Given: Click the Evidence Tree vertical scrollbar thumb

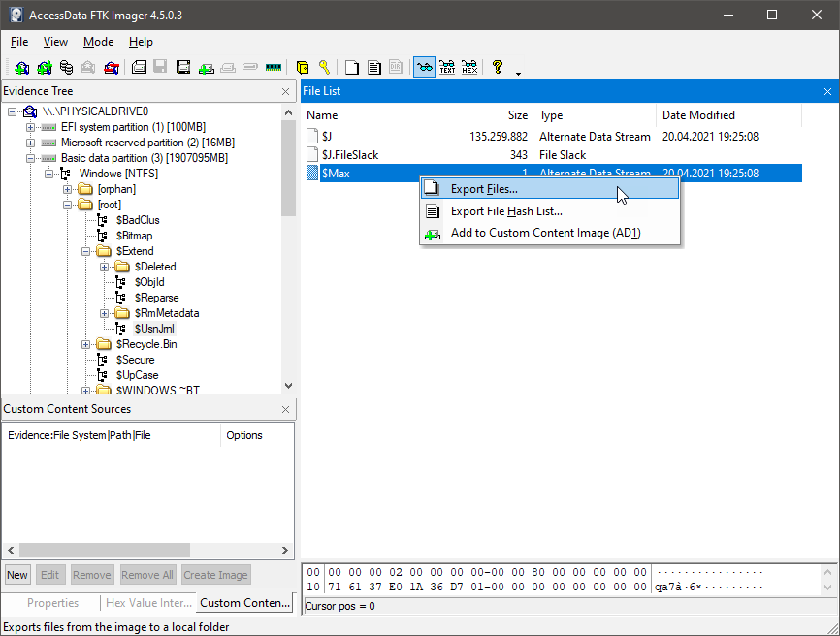Looking at the screenshot, I should click(x=289, y=169).
